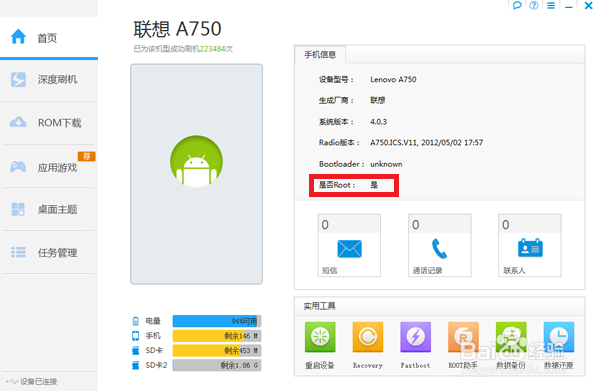Screen dimensions: 600x391
Task: Click the 深度刷机 flash icon
Action: [x=18, y=80]
